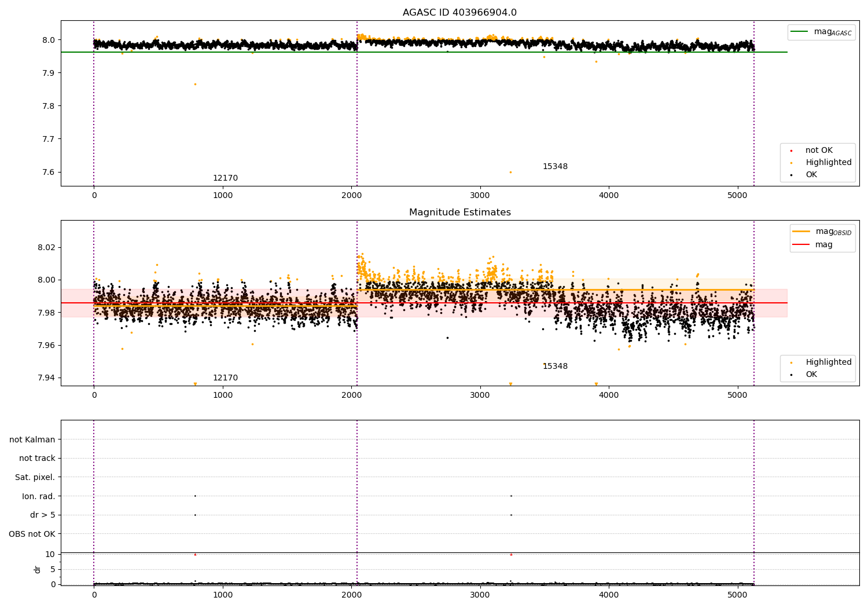Click the mag AGASC legend label in top plot
Viewport: 868px width, 608px height.
pos(833,32)
